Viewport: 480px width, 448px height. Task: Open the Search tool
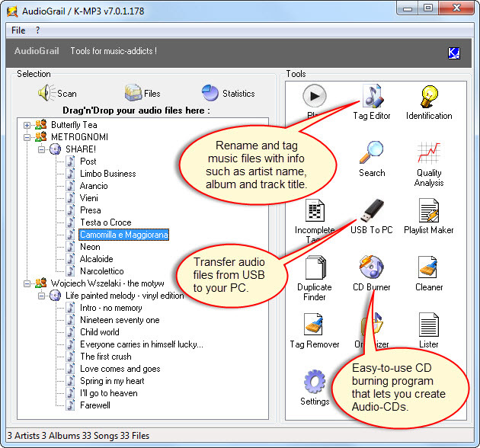(x=372, y=156)
